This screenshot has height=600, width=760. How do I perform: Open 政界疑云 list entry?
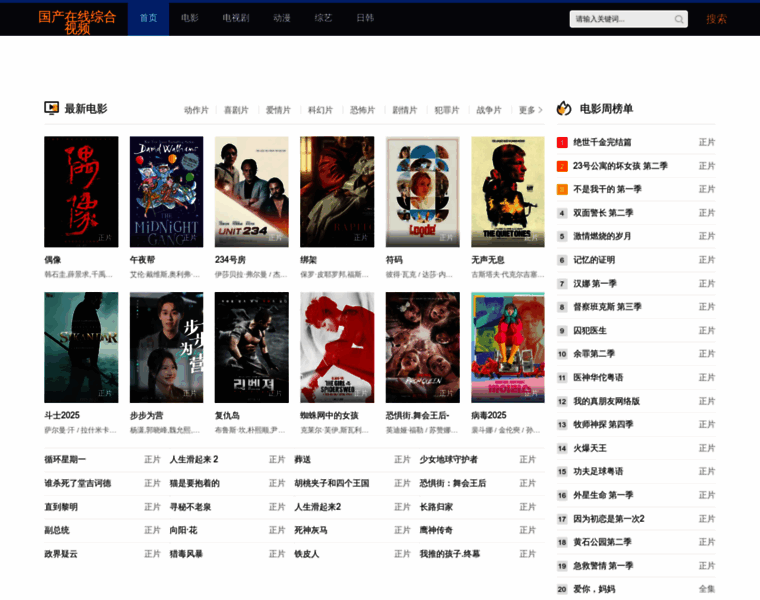(x=61, y=554)
